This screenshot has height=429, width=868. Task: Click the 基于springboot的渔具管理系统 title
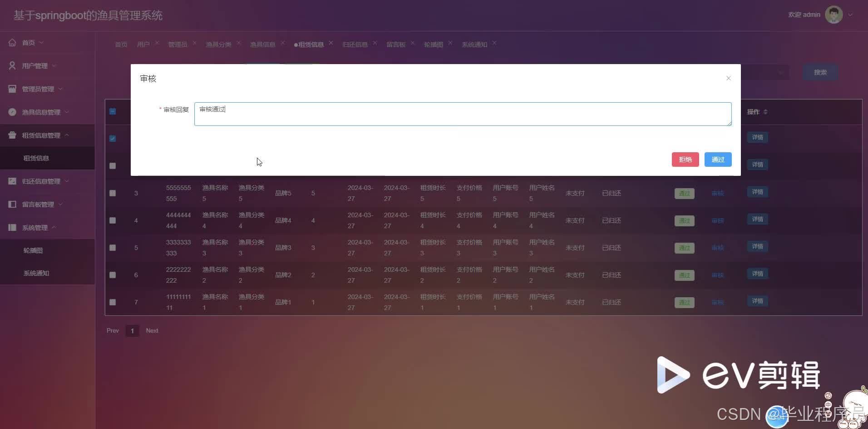(x=88, y=15)
